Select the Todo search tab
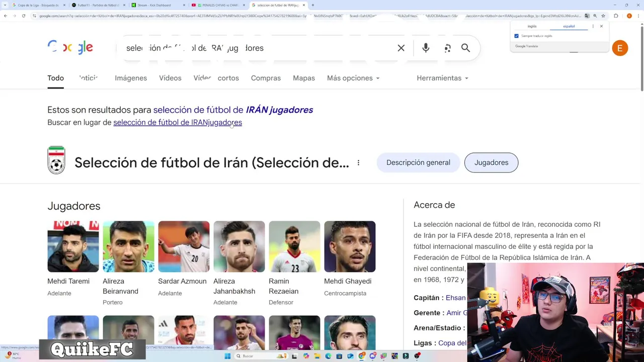This screenshot has width=644, height=362. 55,78
